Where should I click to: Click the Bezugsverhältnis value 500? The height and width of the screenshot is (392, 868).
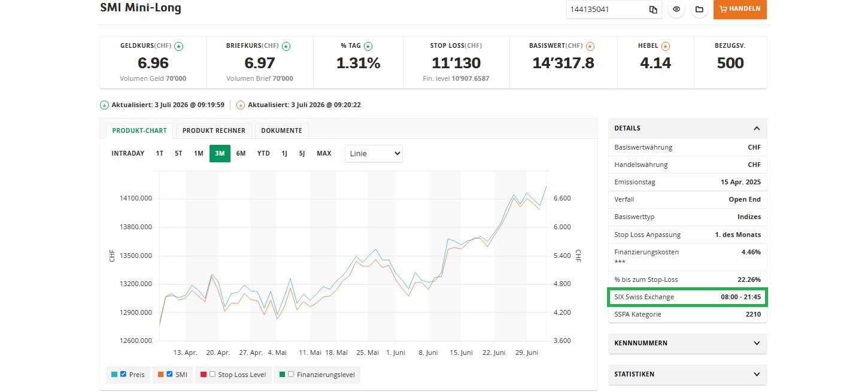point(730,63)
